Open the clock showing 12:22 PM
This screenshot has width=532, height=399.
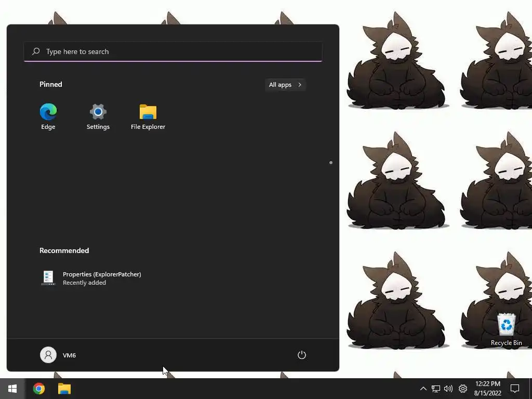(487, 389)
